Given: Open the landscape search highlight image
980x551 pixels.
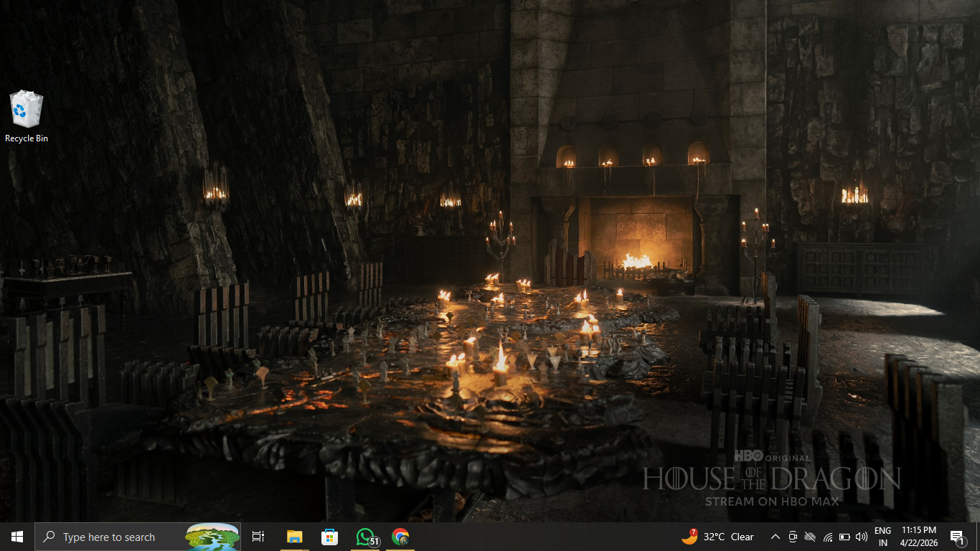Looking at the screenshot, I should [x=212, y=537].
